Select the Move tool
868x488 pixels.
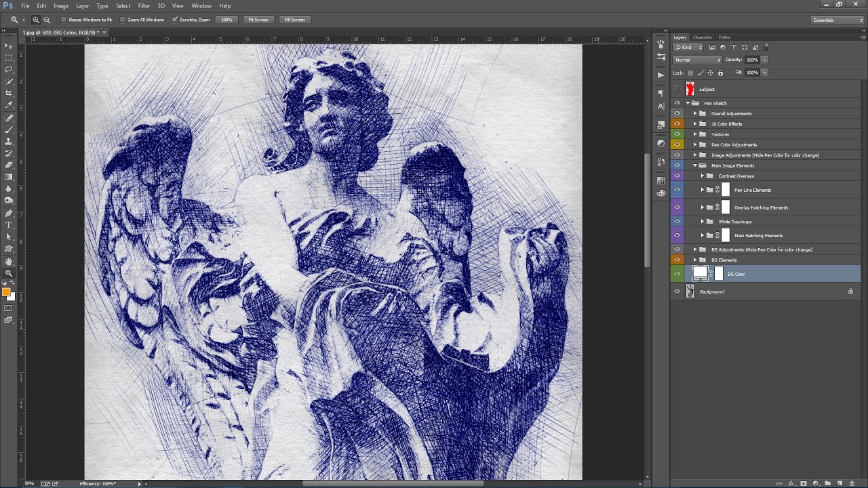click(x=9, y=45)
